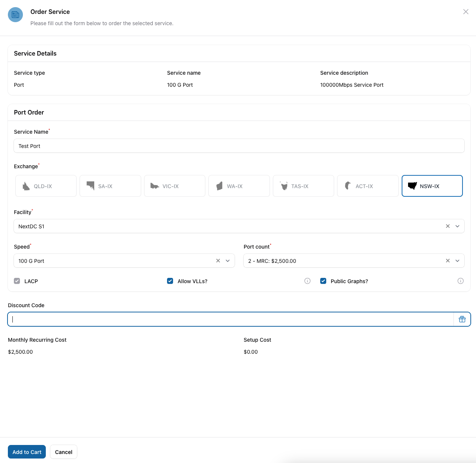Click the gift icon beside Discount Code

pyautogui.click(x=462, y=319)
